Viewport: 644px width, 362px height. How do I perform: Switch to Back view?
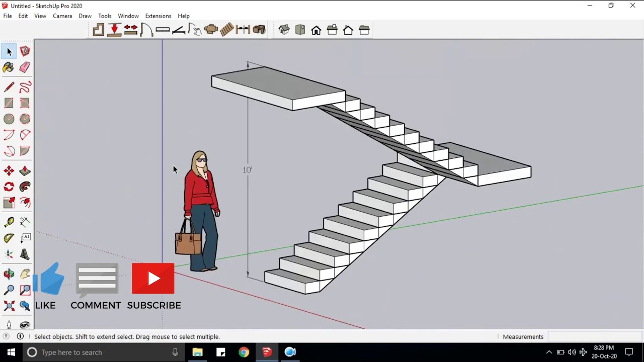click(x=348, y=30)
